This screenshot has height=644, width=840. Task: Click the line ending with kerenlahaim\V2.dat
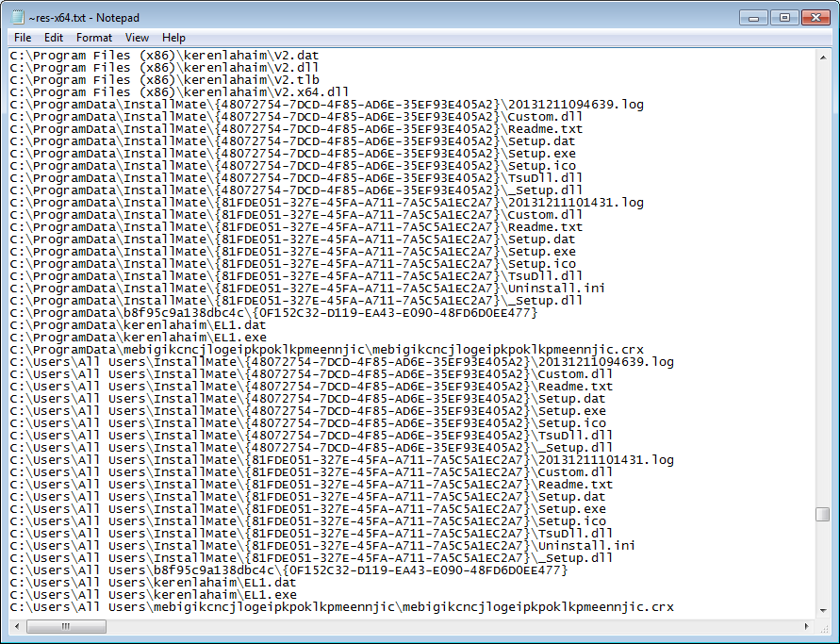(x=164, y=56)
